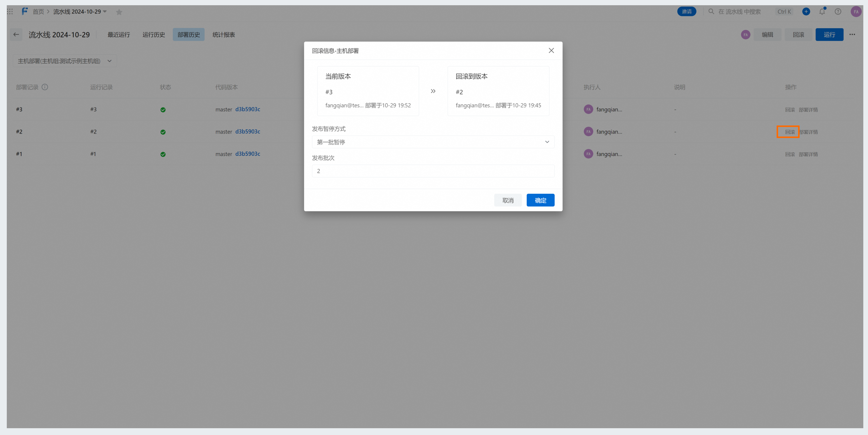Click the 操作 column header
The image size is (868, 435).
coord(791,87)
